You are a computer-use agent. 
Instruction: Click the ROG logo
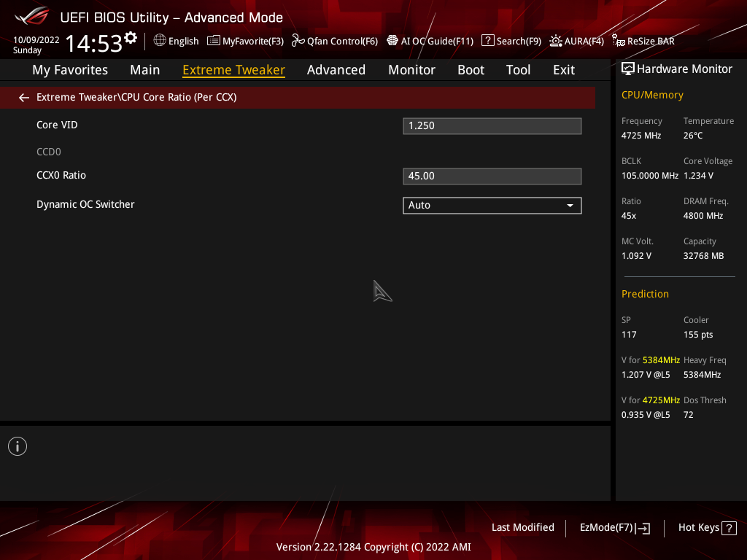(32, 17)
